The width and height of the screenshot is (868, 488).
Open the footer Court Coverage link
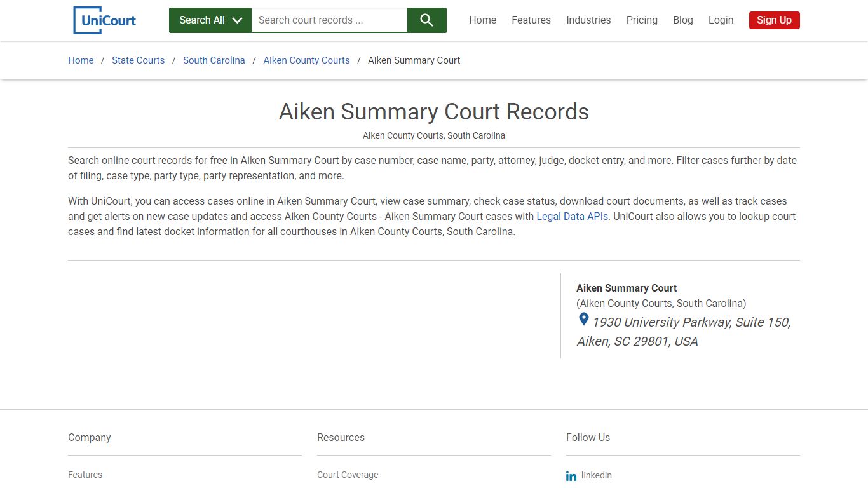point(348,475)
